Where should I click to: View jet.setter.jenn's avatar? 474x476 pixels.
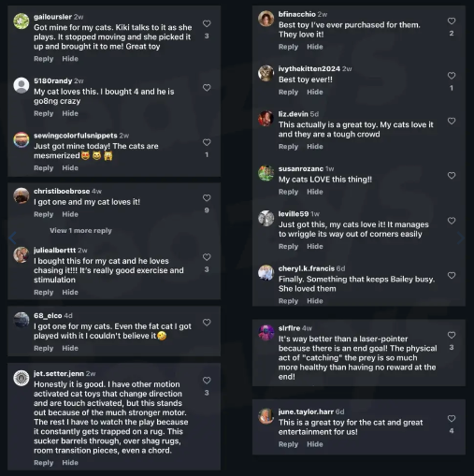tap(22, 378)
